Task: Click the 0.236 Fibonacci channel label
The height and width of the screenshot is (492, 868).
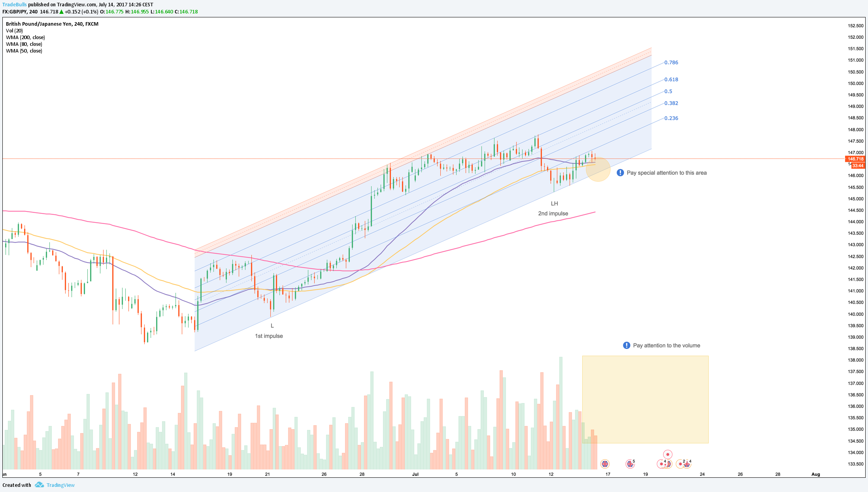Action: click(671, 118)
